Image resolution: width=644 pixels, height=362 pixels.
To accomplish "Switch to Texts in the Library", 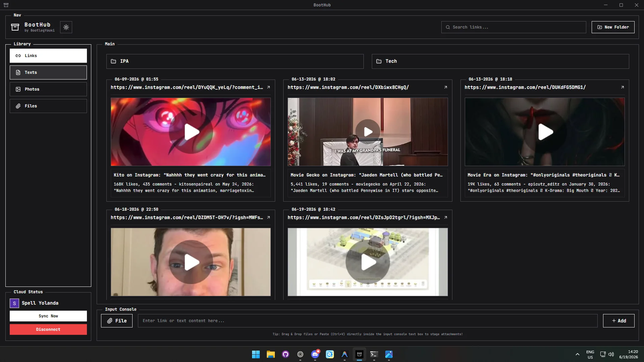I will [48, 72].
